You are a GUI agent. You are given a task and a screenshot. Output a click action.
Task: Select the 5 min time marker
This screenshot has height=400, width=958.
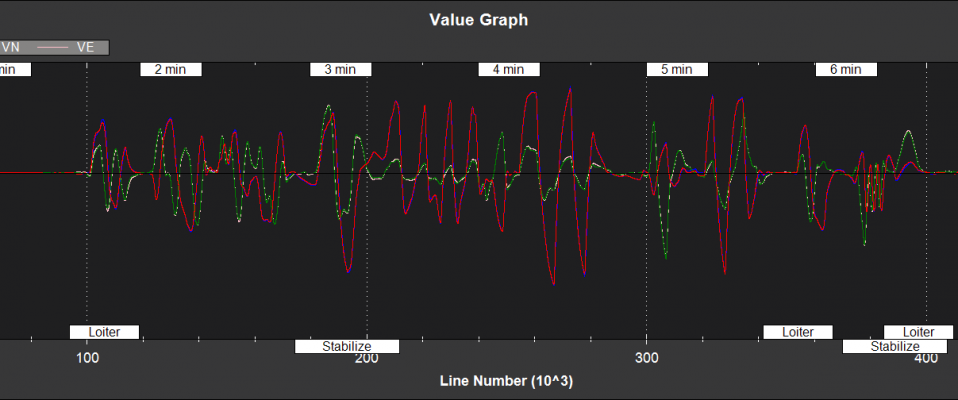(x=677, y=70)
